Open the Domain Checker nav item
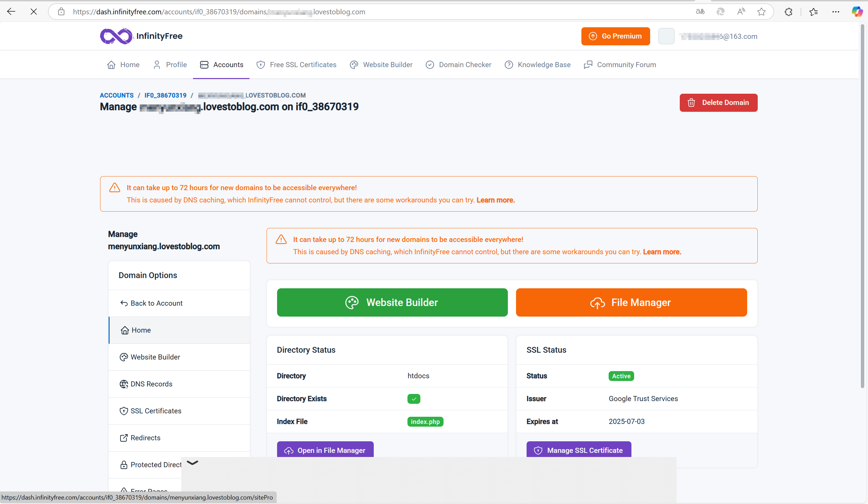This screenshot has width=868, height=504. pos(458,65)
